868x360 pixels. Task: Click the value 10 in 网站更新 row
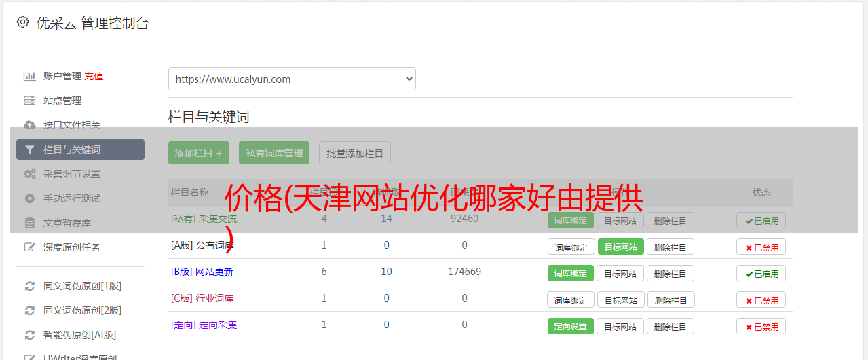pyautogui.click(x=386, y=272)
